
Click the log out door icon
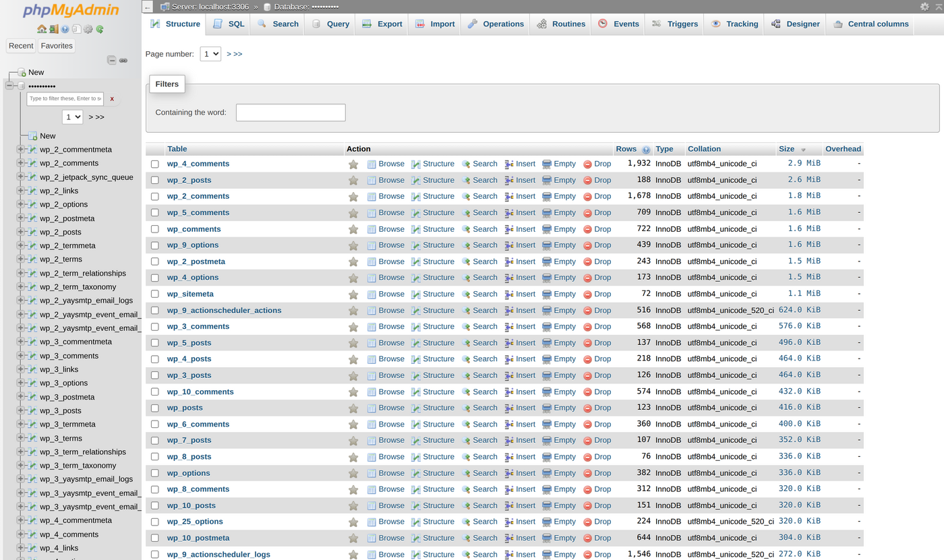click(53, 29)
